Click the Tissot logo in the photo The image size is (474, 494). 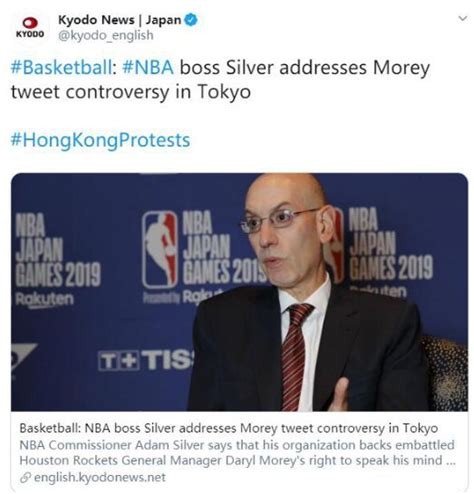click(145, 361)
